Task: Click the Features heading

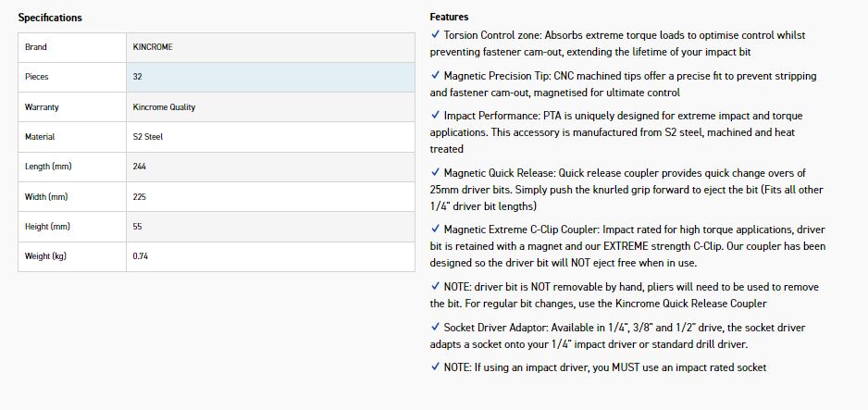Action: point(449,17)
